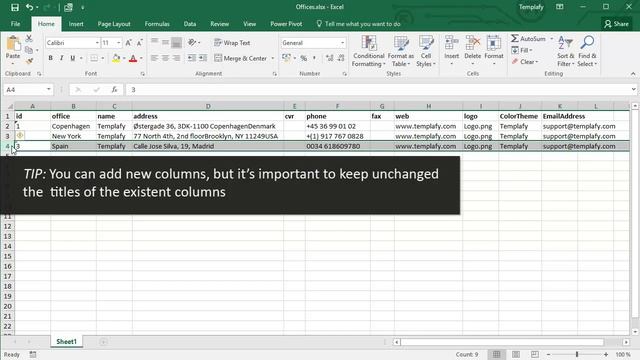This screenshot has width=640, height=360.
Task: Click the Increase Indent icon
Action: point(203,58)
